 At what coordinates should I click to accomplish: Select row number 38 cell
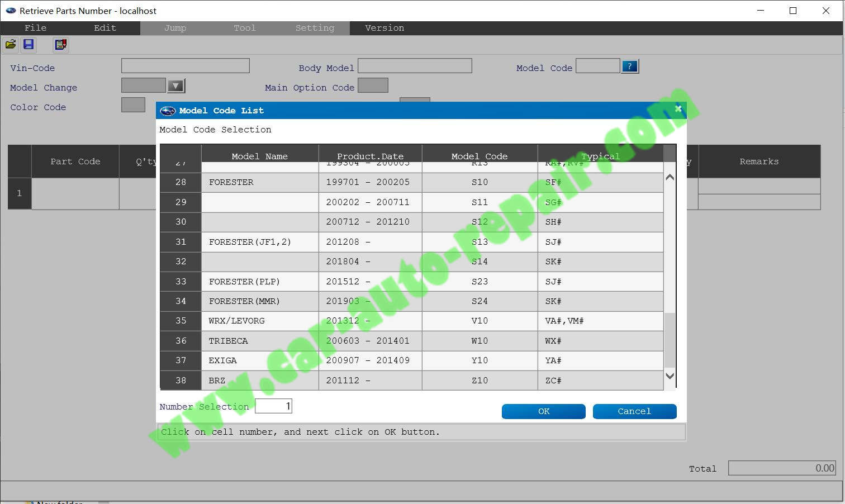point(181,381)
